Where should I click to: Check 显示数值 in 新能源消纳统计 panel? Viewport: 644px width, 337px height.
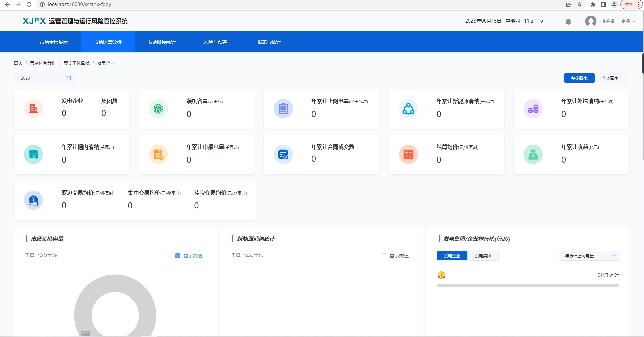coord(384,256)
